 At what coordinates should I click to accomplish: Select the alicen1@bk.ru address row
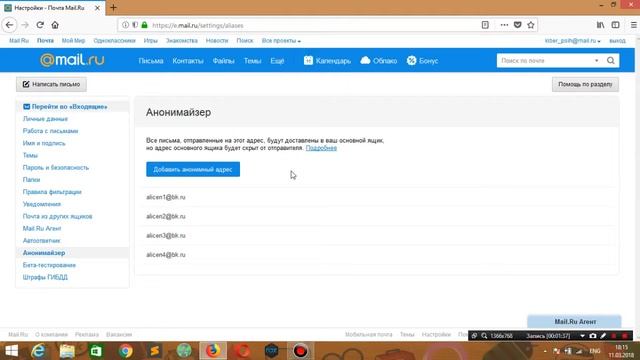point(377,197)
